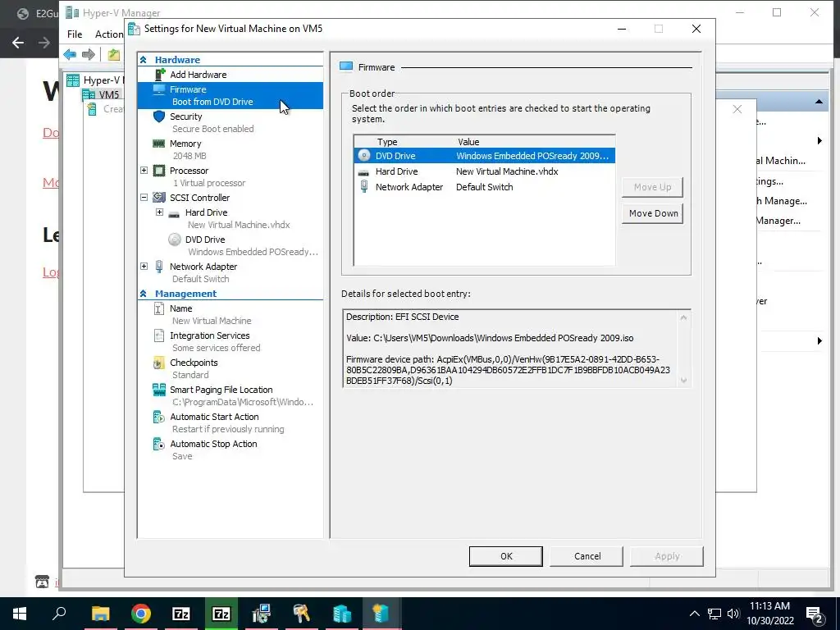Open File Explorer from the taskbar

[x=101, y=614]
